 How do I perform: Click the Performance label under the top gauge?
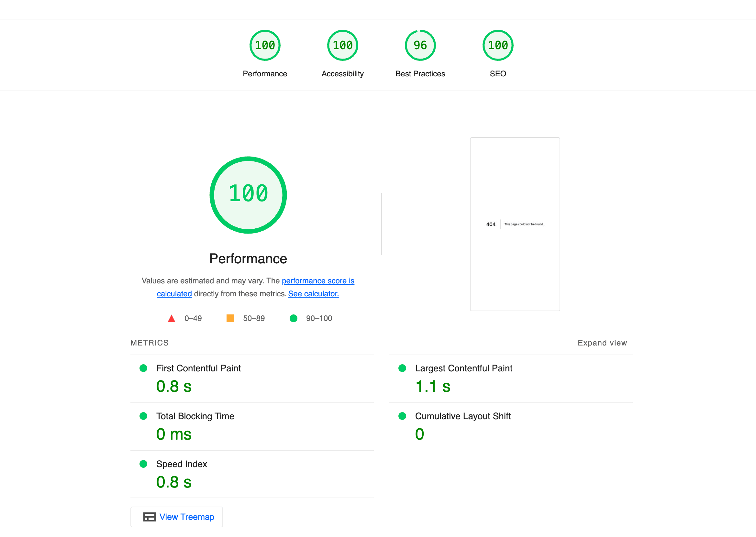[x=265, y=74]
